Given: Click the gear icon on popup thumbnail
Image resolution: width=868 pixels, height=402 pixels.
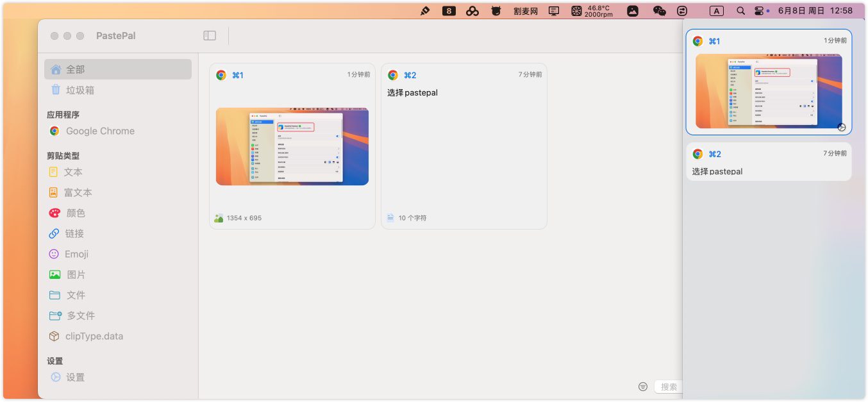Looking at the screenshot, I should coord(842,127).
